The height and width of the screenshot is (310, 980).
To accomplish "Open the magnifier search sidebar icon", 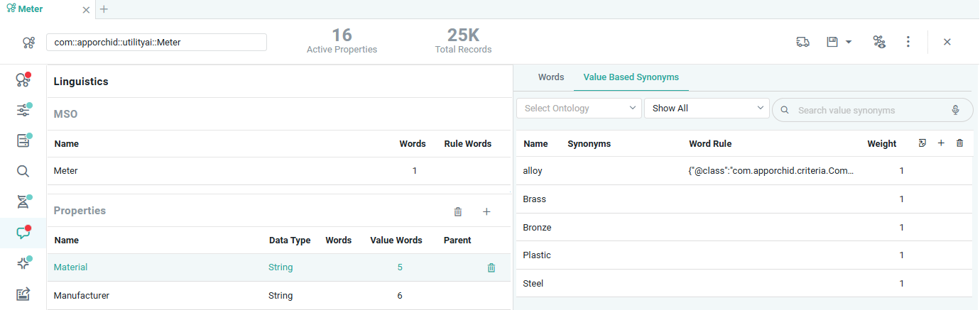I will [23, 171].
